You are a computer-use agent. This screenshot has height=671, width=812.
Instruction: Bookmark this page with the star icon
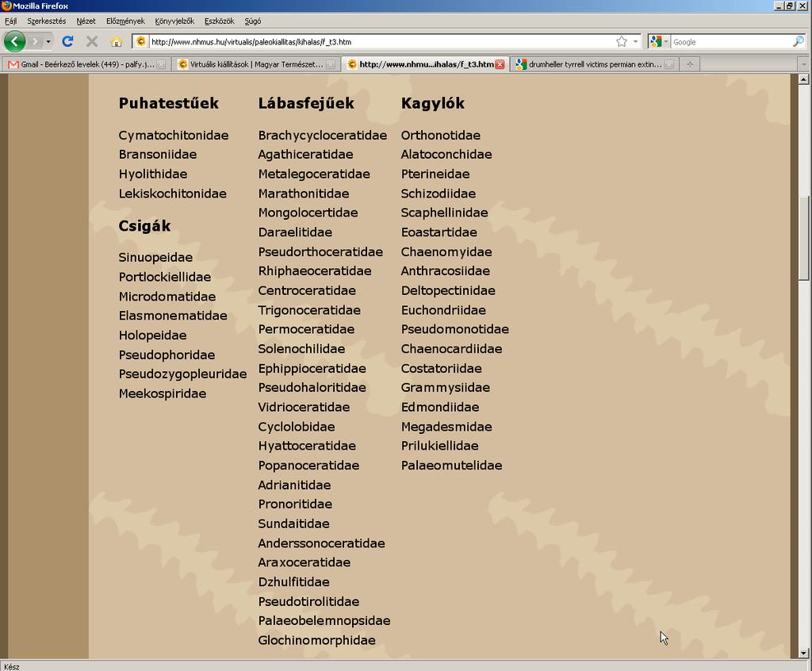coord(622,41)
